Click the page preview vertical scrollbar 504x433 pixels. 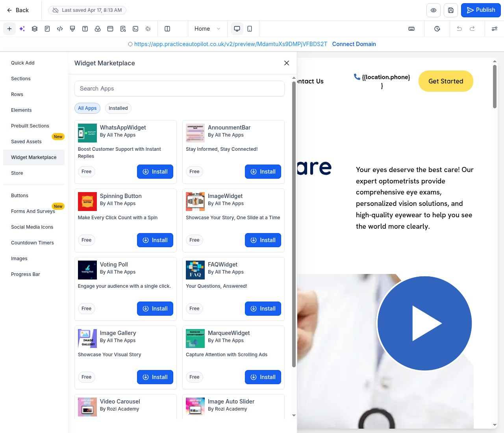click(495, 87)
